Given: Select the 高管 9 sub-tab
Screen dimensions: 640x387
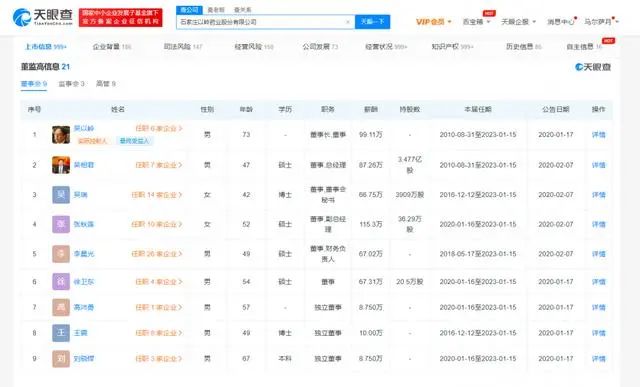Looking at the screenshot, I should pos(106,84).
